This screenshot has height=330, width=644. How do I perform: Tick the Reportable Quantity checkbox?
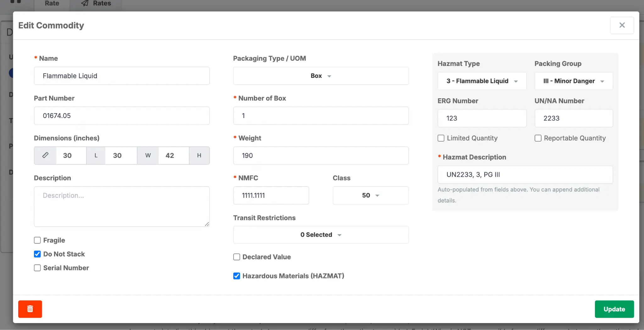tap(538, 138)
